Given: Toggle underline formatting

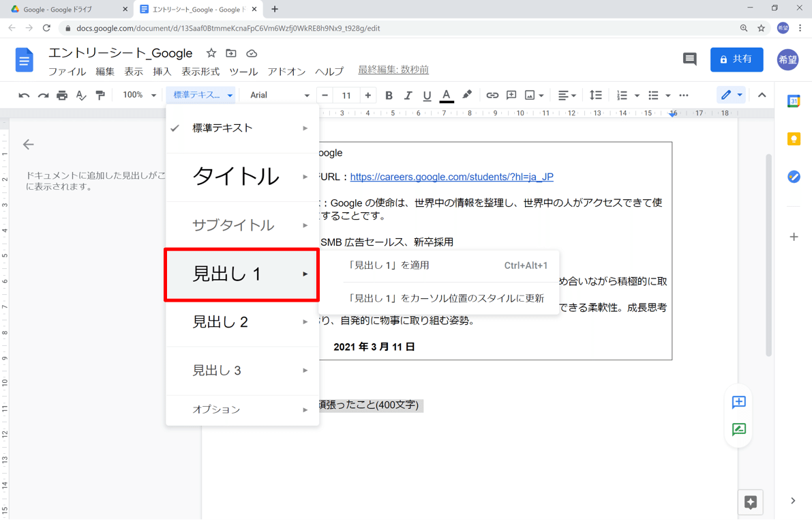Looking at the screenshot, I should 427,95.
